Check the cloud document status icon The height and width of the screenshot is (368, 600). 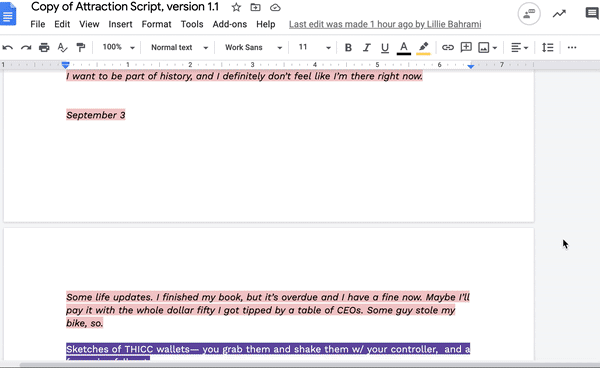point(275,7)
